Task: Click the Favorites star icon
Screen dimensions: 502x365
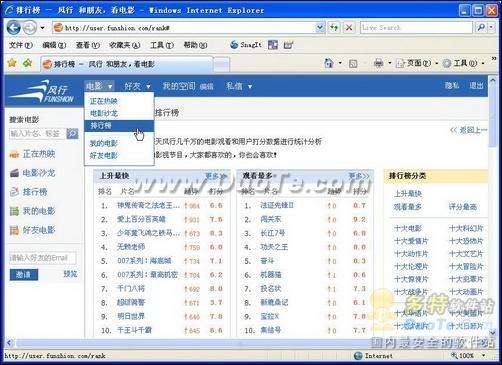Action: 12,63
